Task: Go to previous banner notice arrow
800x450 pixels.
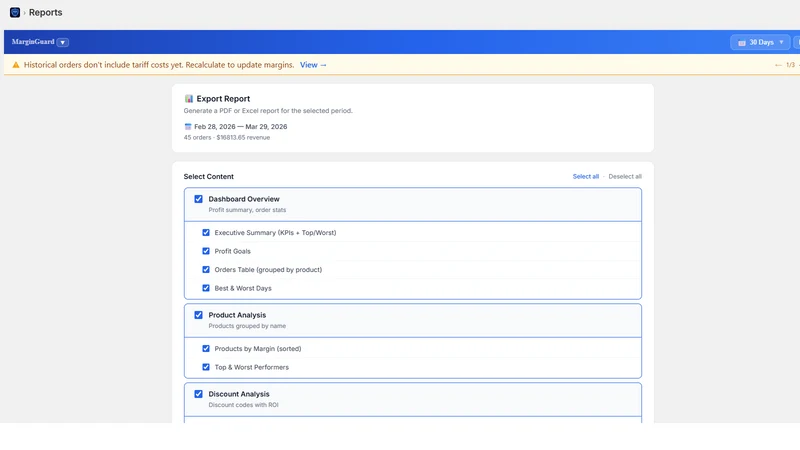Action: point(778,65)
